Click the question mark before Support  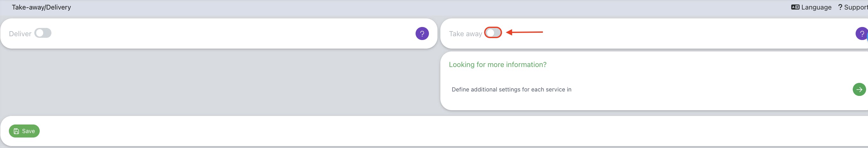[x=840, y=7]
